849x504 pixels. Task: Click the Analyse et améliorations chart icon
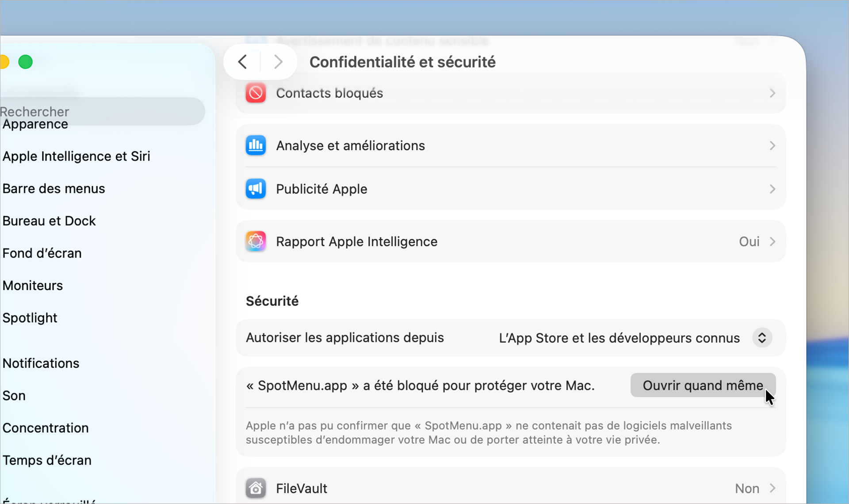click(256, 145)
